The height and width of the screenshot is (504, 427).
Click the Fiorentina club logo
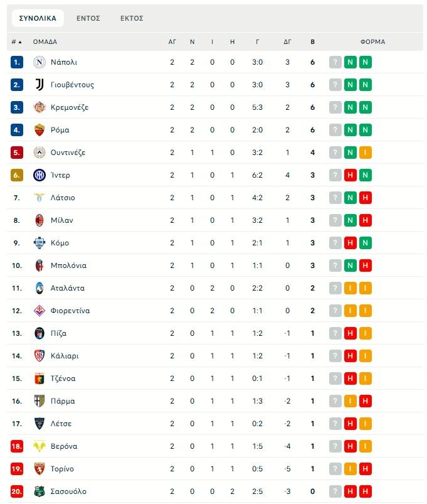point(40,311)
